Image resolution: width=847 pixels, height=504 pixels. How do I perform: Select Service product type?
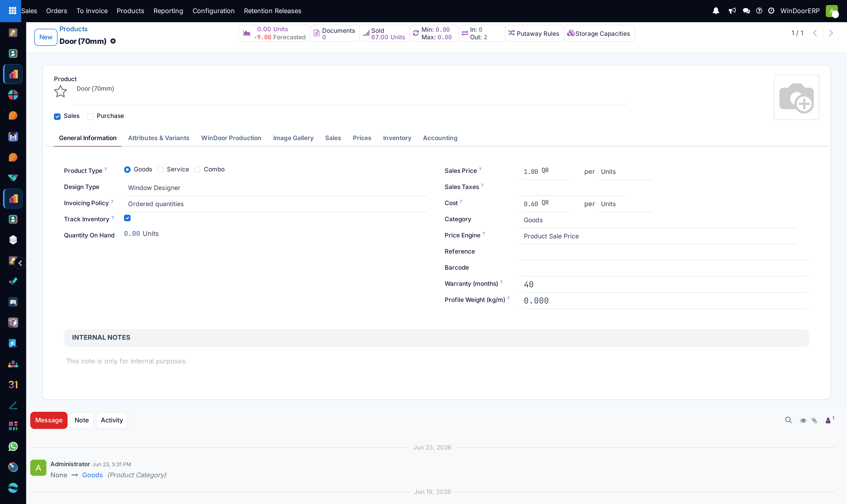point(161,170)
